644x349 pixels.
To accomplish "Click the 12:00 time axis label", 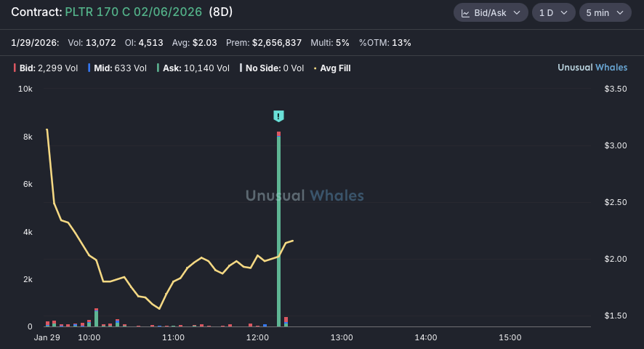I will (x=257, y=337).
